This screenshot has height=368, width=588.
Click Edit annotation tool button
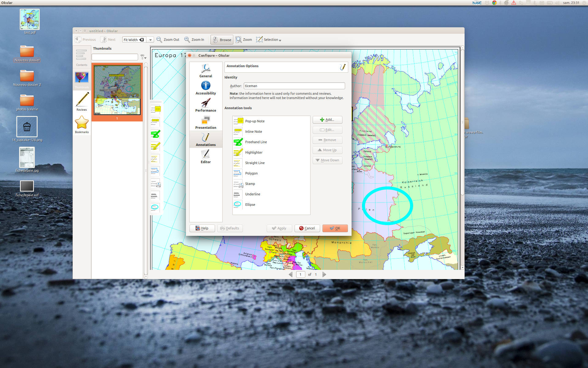327,130
